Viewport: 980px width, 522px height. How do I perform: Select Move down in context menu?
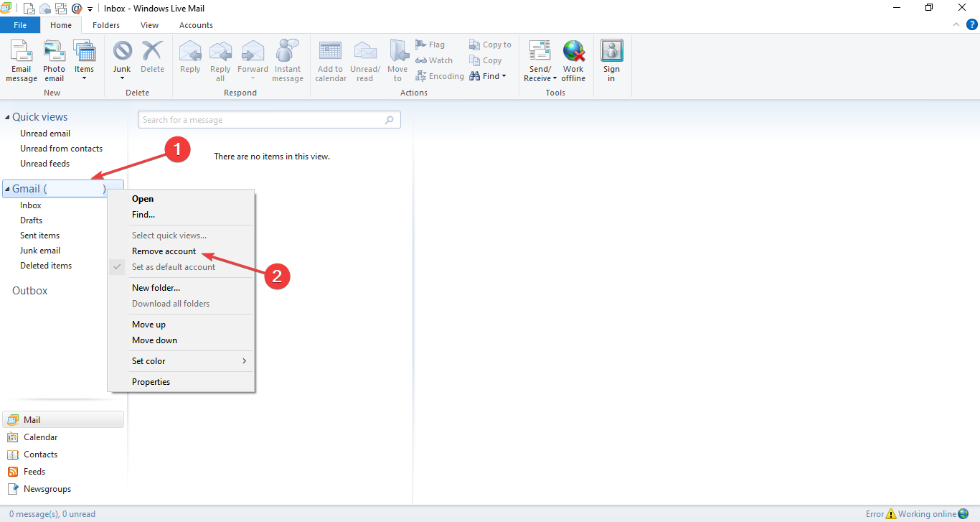click(181, 340)
